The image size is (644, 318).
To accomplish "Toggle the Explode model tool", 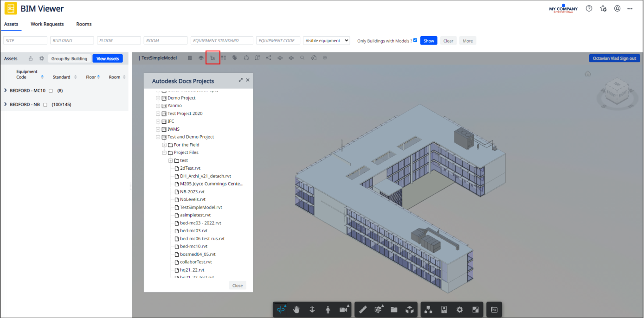I will click(410, 310).
